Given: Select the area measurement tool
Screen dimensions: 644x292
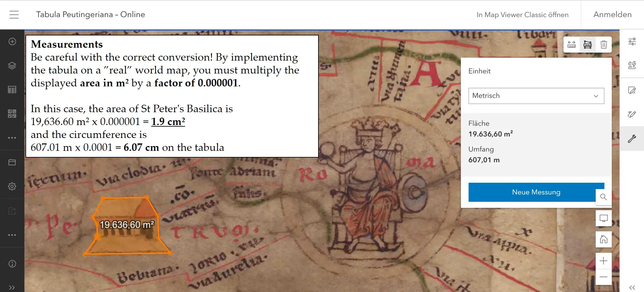Looking at the screenshot, I should tap(588, 44).
